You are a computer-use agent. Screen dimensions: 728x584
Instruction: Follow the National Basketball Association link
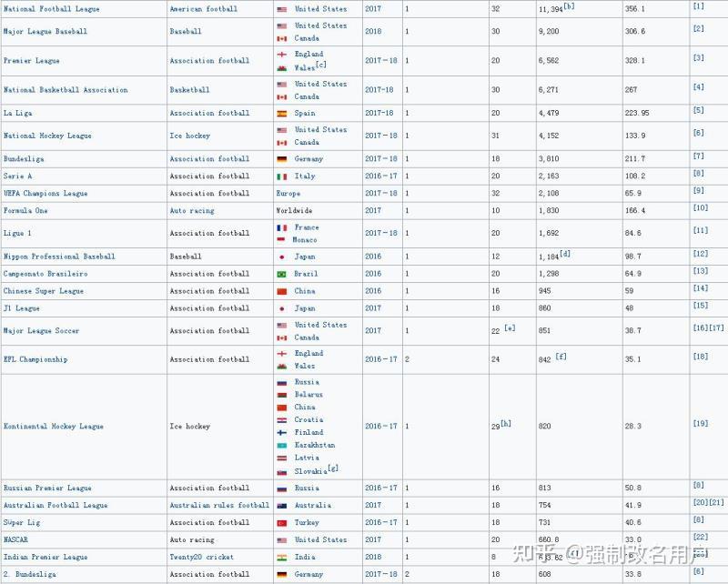66,90
